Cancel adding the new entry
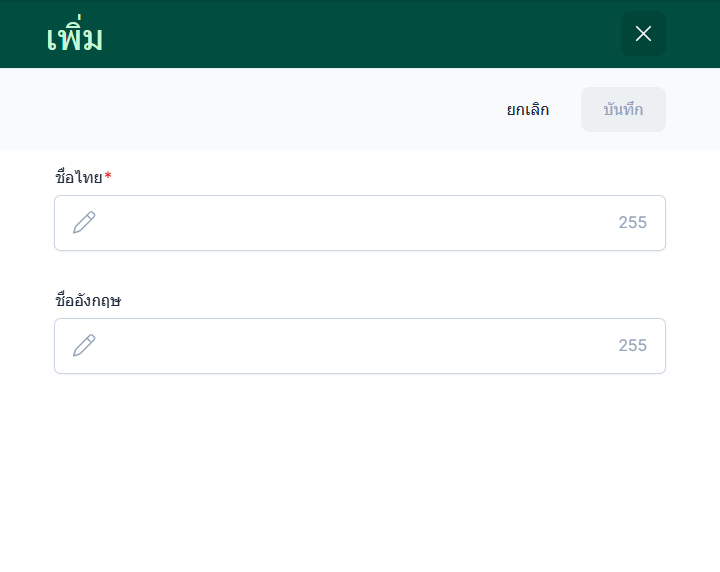The height and width of the screenshot is (572, 720). click(527, 110)
